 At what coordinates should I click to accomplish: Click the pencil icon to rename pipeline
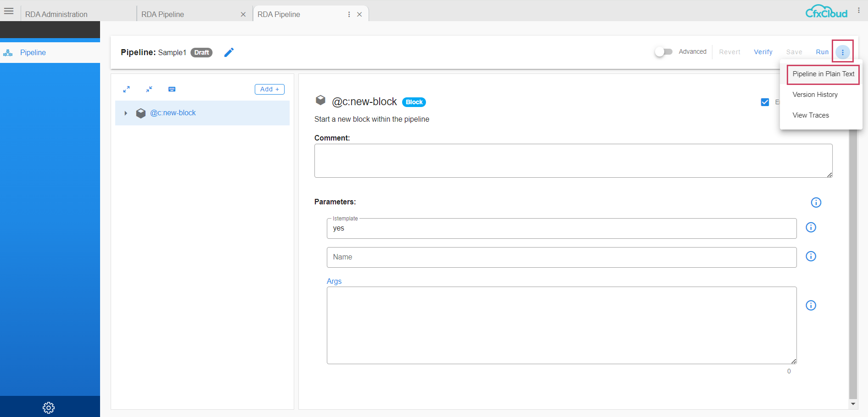(x=229, y=52)
